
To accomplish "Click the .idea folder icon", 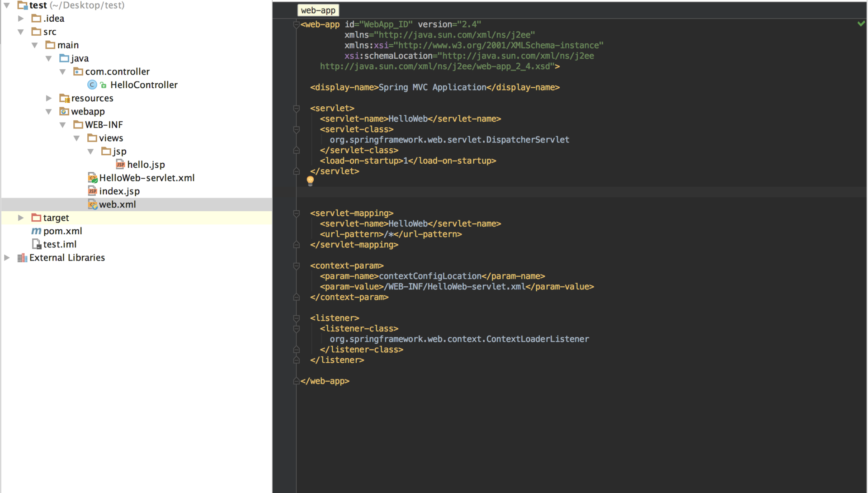I will (x=37, y=18).
